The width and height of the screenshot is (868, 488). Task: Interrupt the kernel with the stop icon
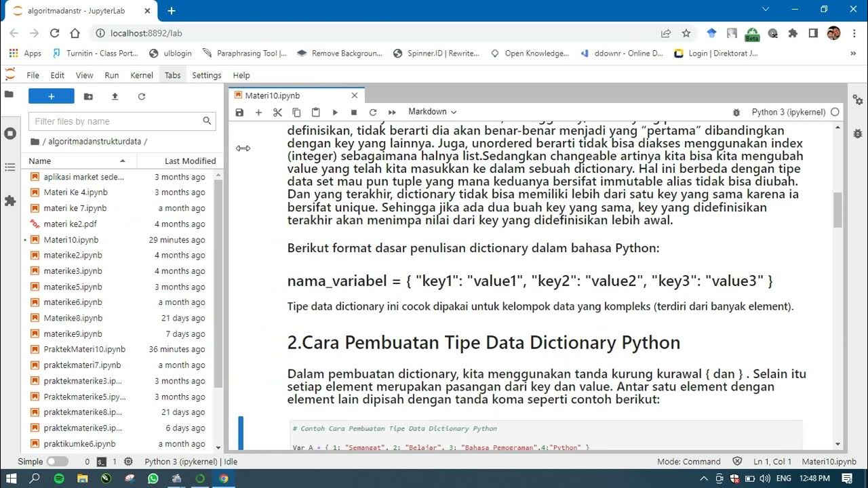[x=354, y=112]
